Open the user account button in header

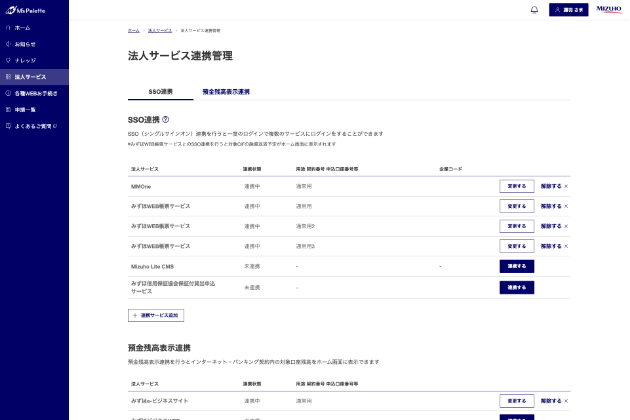coord(569,10)
